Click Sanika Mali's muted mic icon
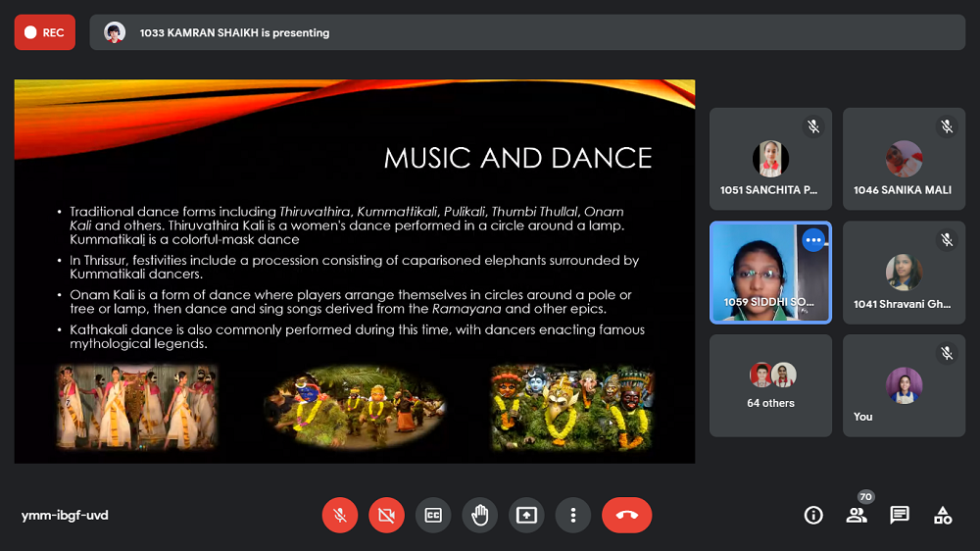The image size is (980, 551). pyautogui.click(x=946, y=126)
